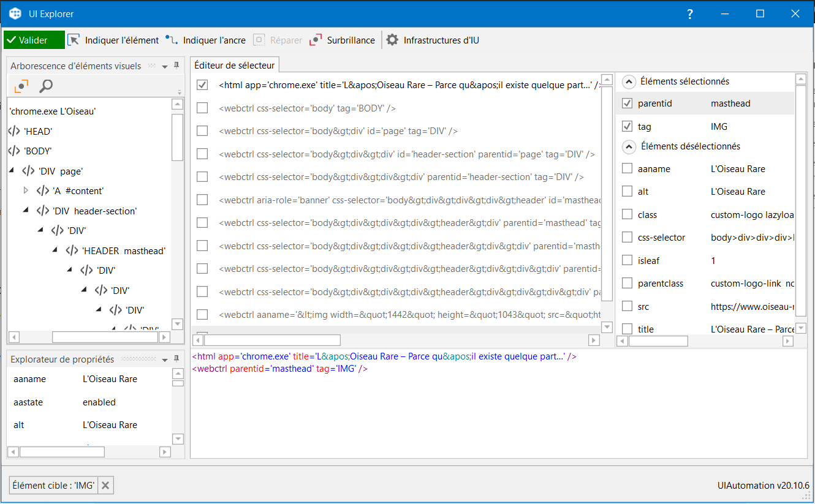Remove target element with X icon
The width and height of the screenshot is (815, 504).
pos(105,486)
